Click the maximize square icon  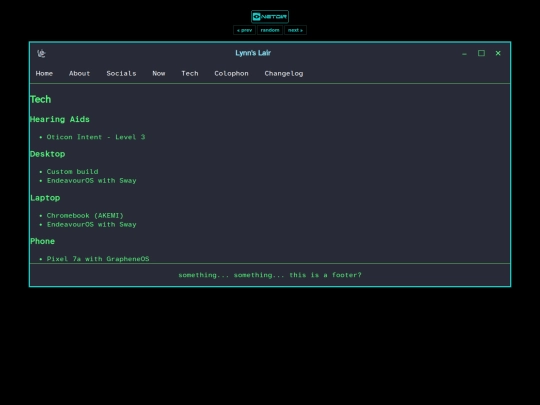[481, 53]
